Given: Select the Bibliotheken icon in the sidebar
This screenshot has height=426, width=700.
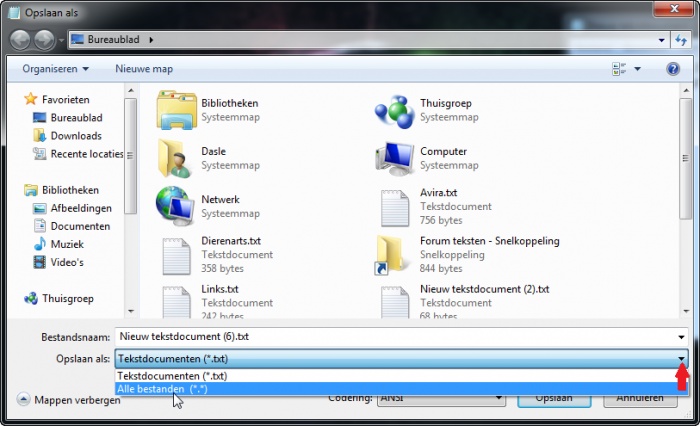Looking at the screenshot, I should point(30,190).
